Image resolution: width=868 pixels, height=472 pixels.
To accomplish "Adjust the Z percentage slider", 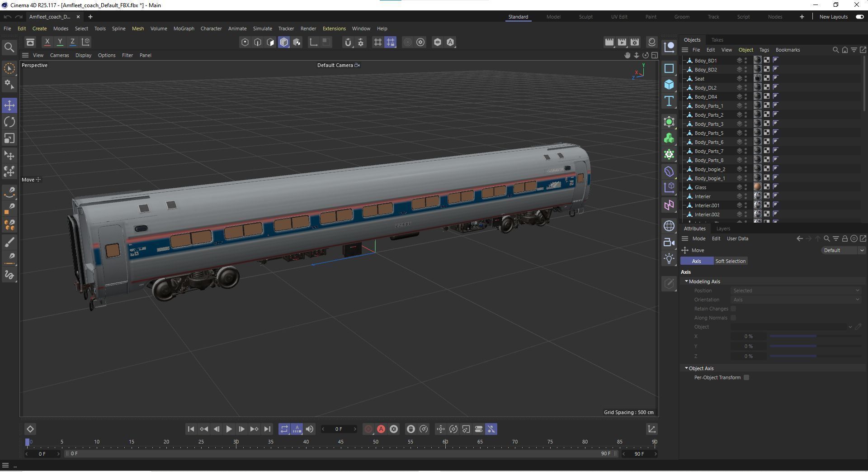I will pos(815,356).
